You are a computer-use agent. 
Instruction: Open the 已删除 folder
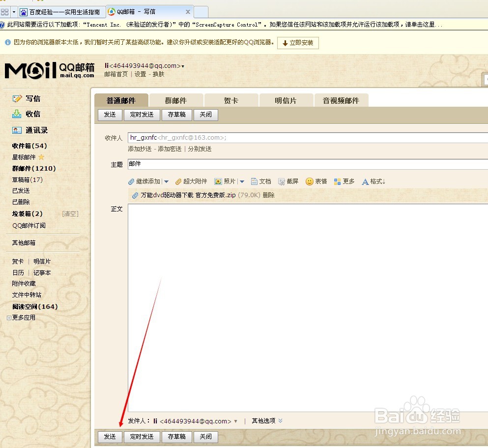click(x=21, y=202)
